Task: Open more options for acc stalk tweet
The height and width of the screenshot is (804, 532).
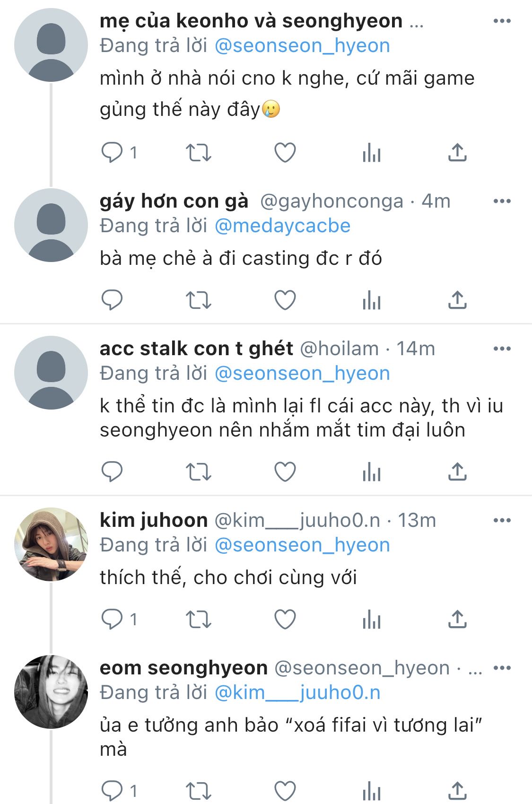Action: pos(502,349)
